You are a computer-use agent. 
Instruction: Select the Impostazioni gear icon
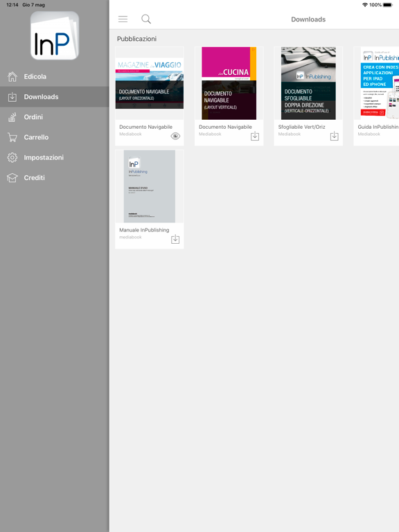pos(12,157)
